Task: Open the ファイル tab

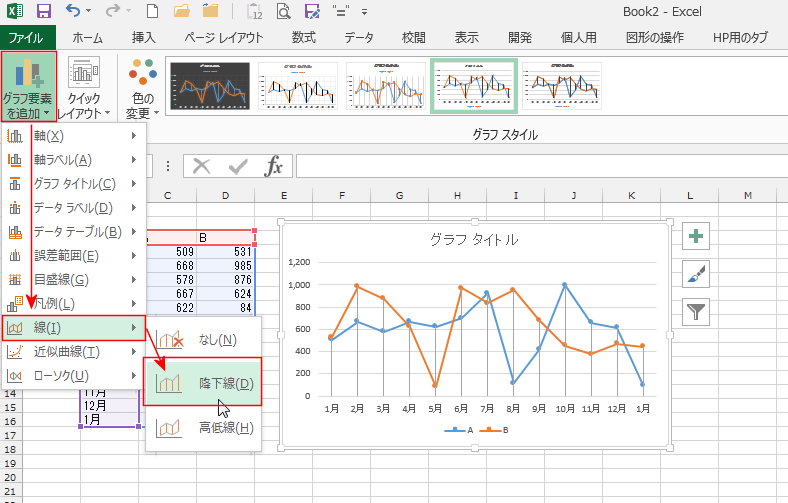Action: tap(28, 38)
